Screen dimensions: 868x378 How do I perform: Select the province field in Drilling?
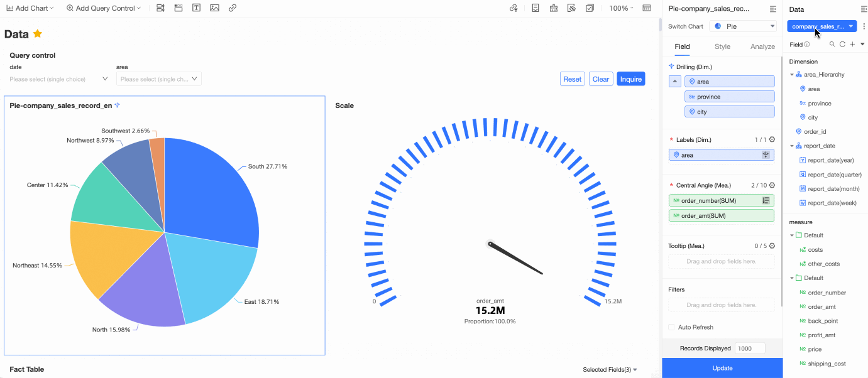pos(729,97)
